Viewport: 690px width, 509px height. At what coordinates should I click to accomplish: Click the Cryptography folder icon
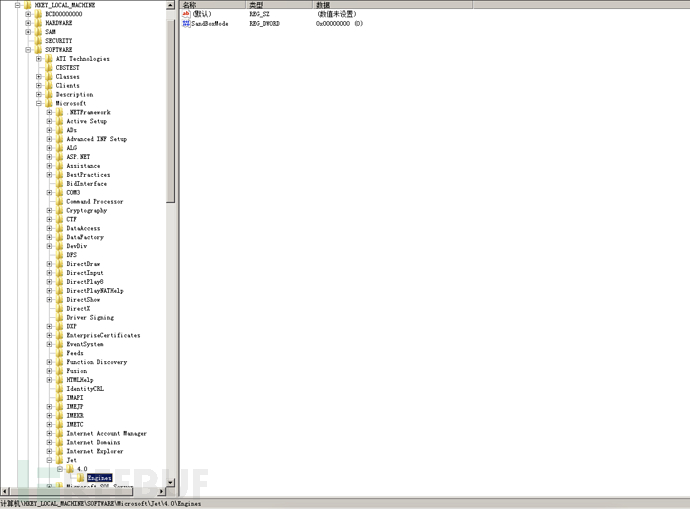pyautogui.click(x=60, y=211)
